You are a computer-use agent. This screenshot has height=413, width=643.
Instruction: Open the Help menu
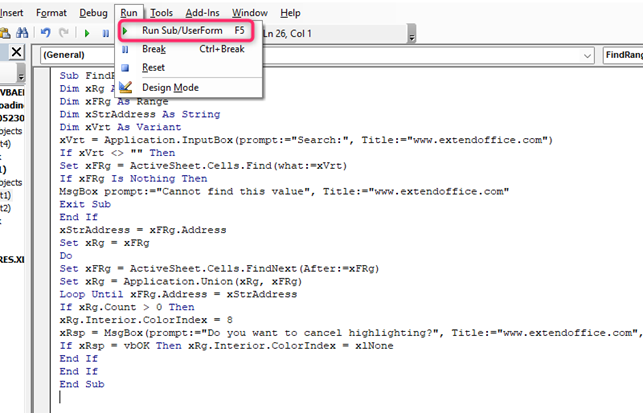pos(290,13)
